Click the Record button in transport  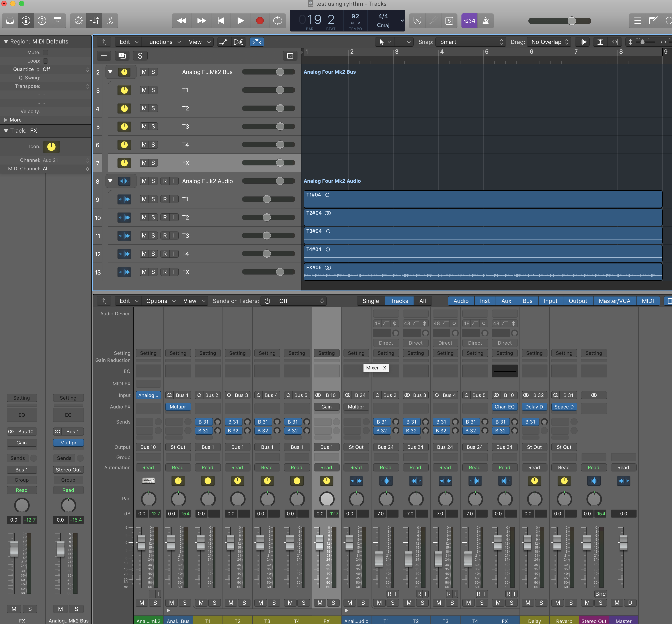(260, 21)
